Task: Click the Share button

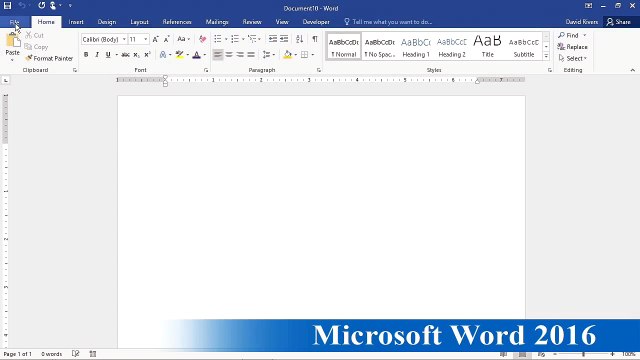Action: click(x=618, y=22)
